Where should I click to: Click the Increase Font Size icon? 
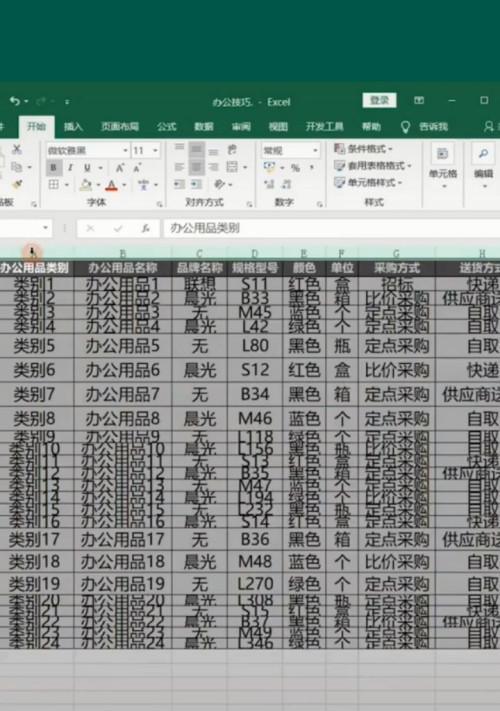[x=120, y=168]
